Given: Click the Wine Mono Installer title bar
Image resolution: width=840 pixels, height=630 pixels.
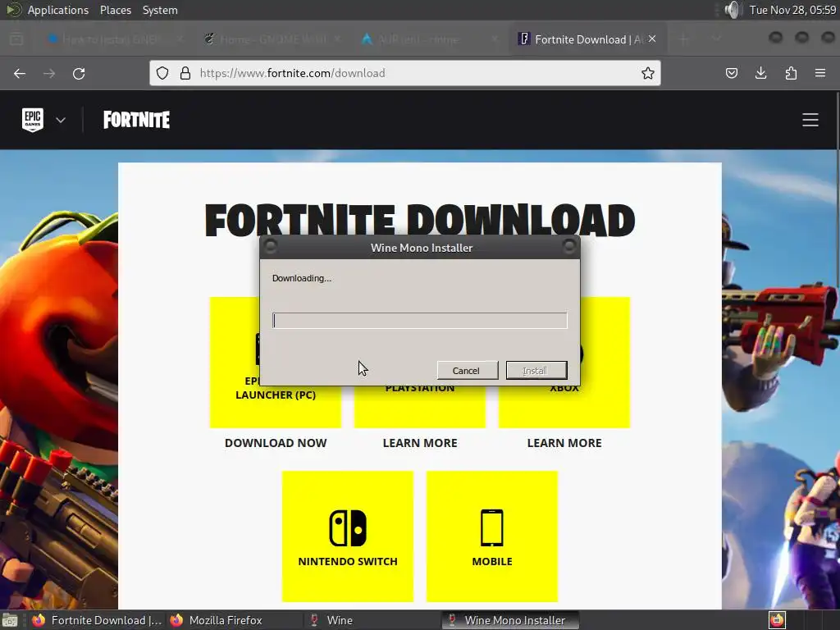Looking at the screenshot, I should click(421, 248).
